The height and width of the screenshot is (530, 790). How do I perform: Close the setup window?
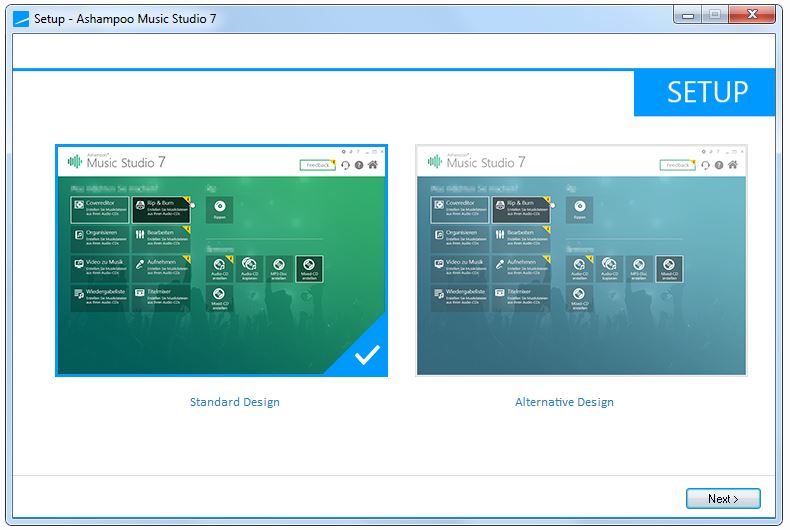coord(752,15)
